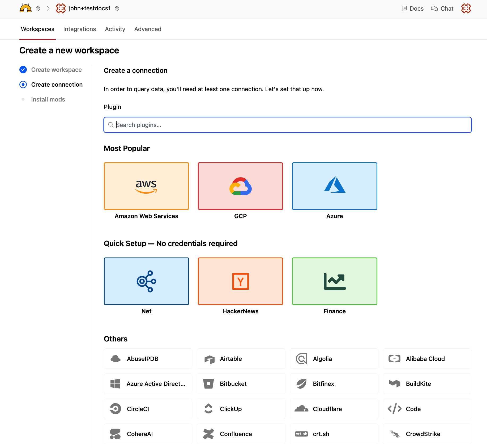
Task: Choose the HackerNews plugin tile
Action: click(240, 281)
